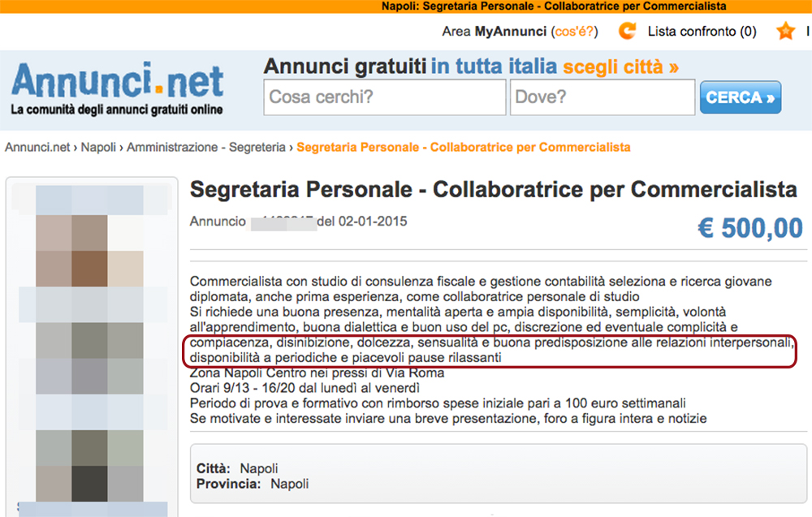Click the Provincia Napoli value
Viewport: 812px width, 517px height.
pos(290,484)
